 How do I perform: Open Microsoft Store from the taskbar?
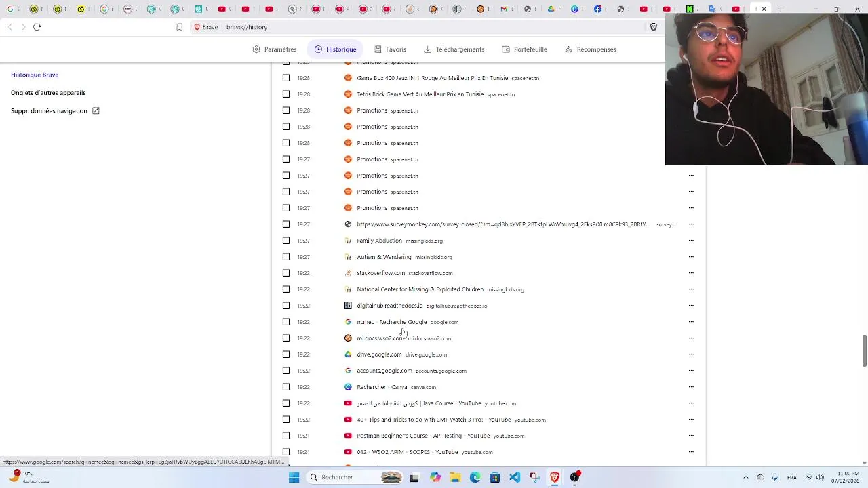pyautogui.click(x=495, y=477)
